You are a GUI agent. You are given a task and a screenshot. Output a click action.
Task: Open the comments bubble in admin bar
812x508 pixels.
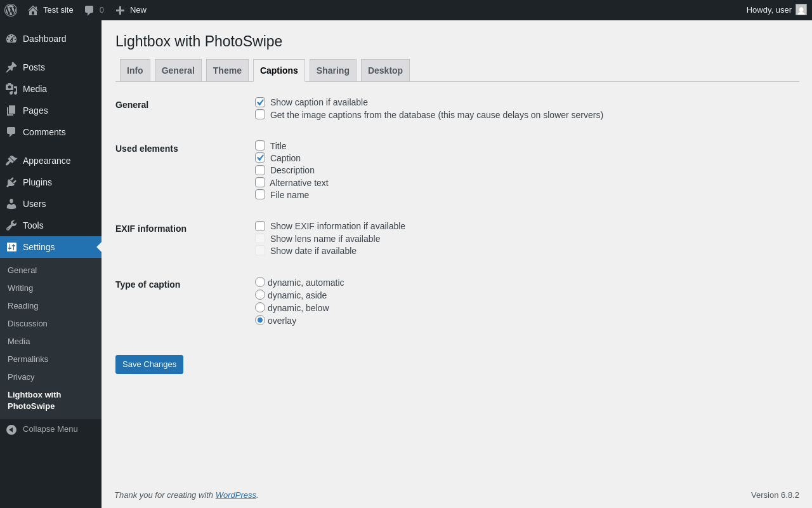click(89, 10)
